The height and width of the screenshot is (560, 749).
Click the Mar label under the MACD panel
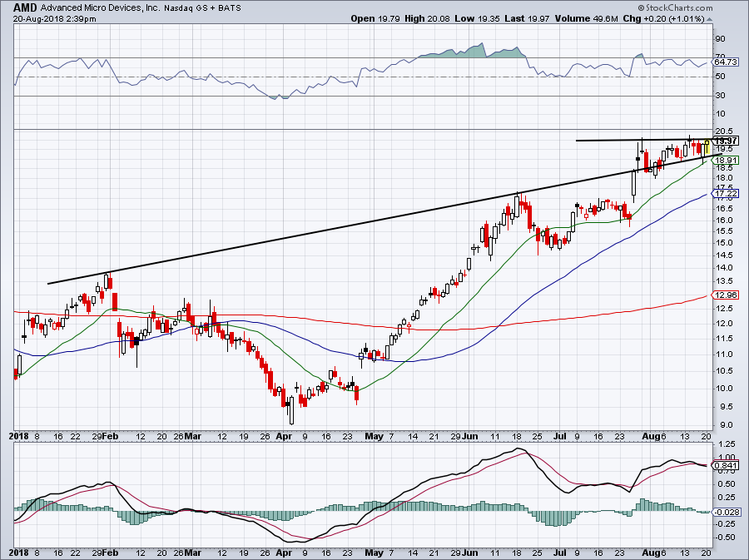[x=193, y=553]
